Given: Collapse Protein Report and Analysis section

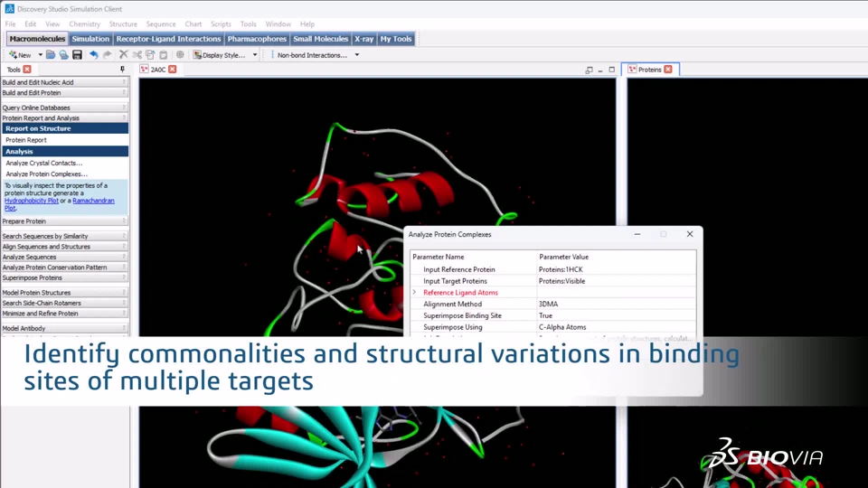Looking at the screenshot, I should coord(64,117).
